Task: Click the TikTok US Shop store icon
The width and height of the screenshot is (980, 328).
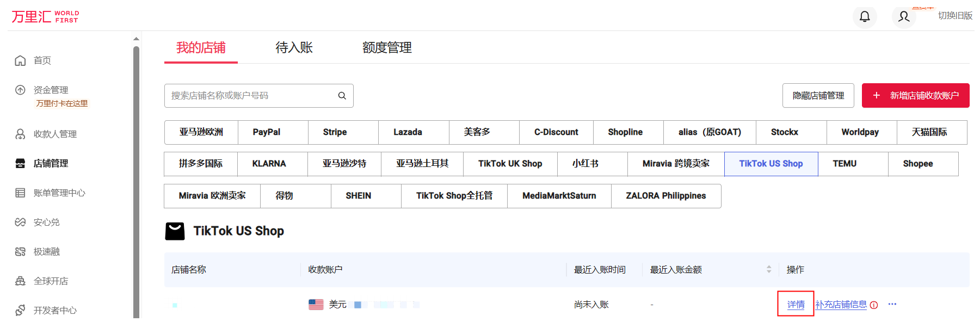Action: [175, 231]
